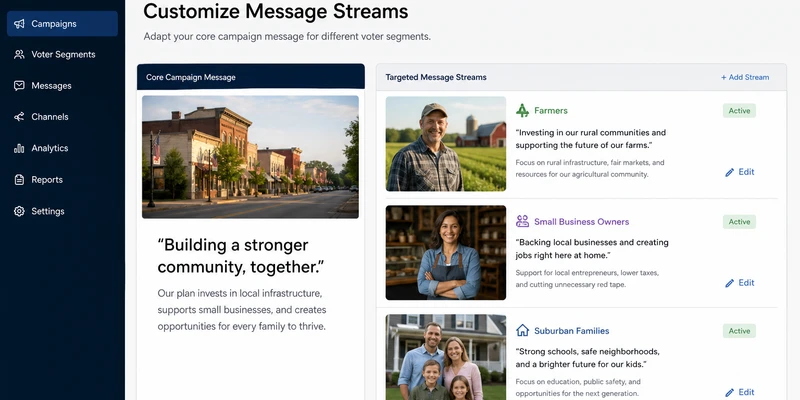Click the "Strong schools, safe neighborhoods" quote
The image size is (800, 400).
click(x=587, y=358)
